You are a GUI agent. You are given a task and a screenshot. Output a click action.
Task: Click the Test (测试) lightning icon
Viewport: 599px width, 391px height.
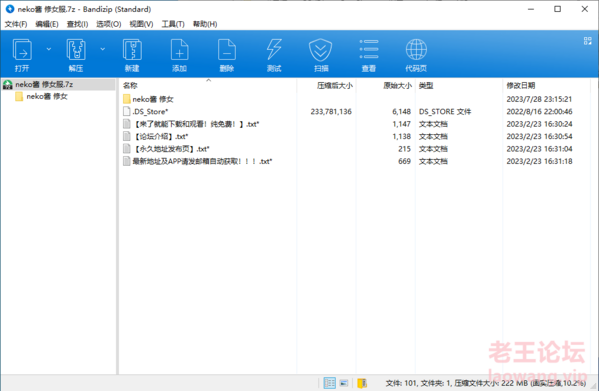(x=274, y=50)
